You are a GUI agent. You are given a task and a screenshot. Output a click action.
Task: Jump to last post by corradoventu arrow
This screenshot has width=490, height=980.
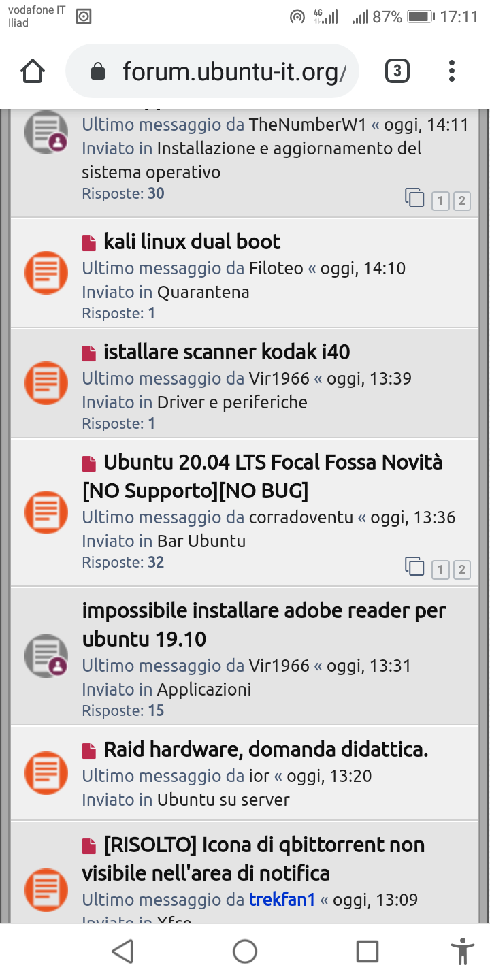[x=362, y=517]
